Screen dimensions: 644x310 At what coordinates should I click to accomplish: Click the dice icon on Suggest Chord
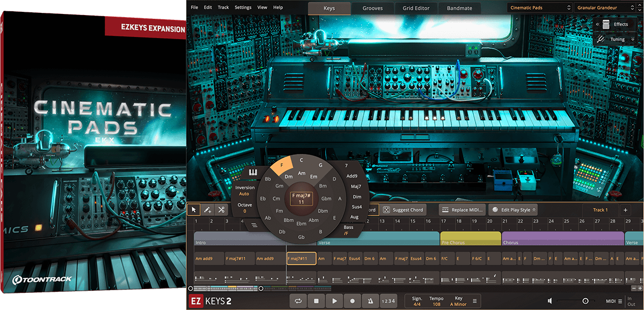pyautogui.click(x=387, y=210)
